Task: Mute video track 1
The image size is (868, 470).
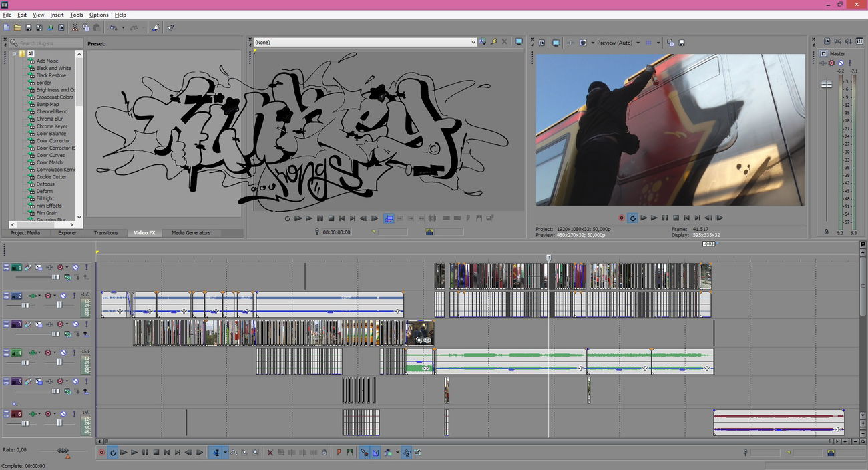Action: pos(75,268)
